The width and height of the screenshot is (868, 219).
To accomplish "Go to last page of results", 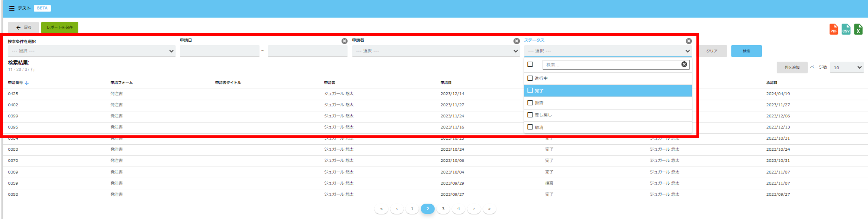I will point(490,209).
